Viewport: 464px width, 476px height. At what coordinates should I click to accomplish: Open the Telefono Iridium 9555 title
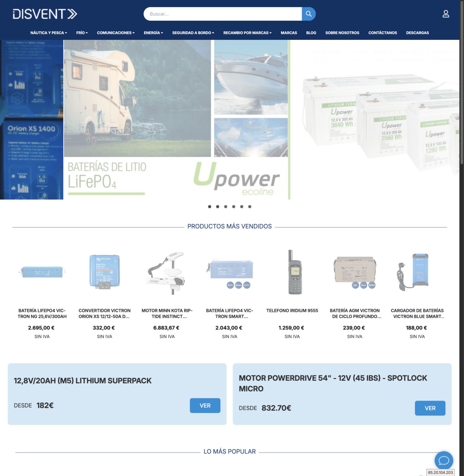tap(292, 311)
